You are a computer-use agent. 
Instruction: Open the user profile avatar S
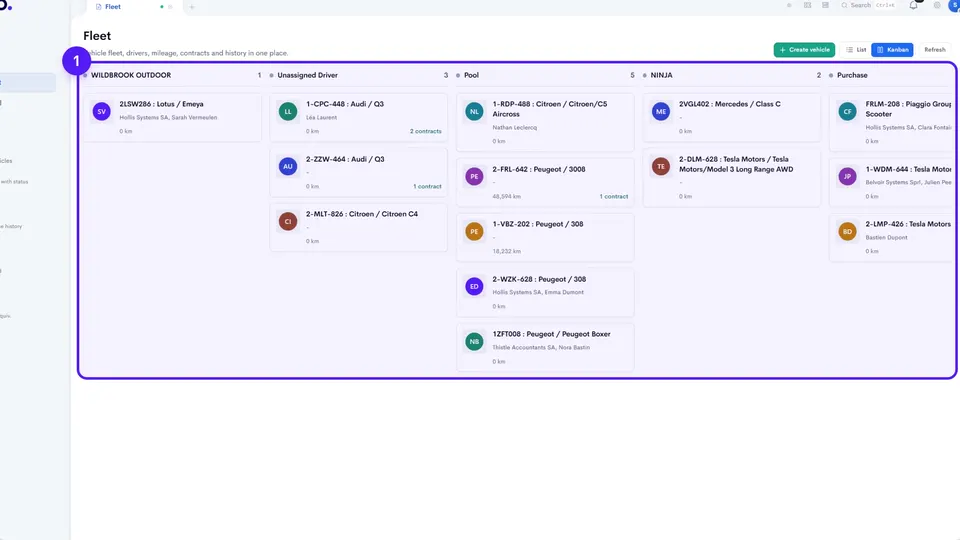pos(954,6)
